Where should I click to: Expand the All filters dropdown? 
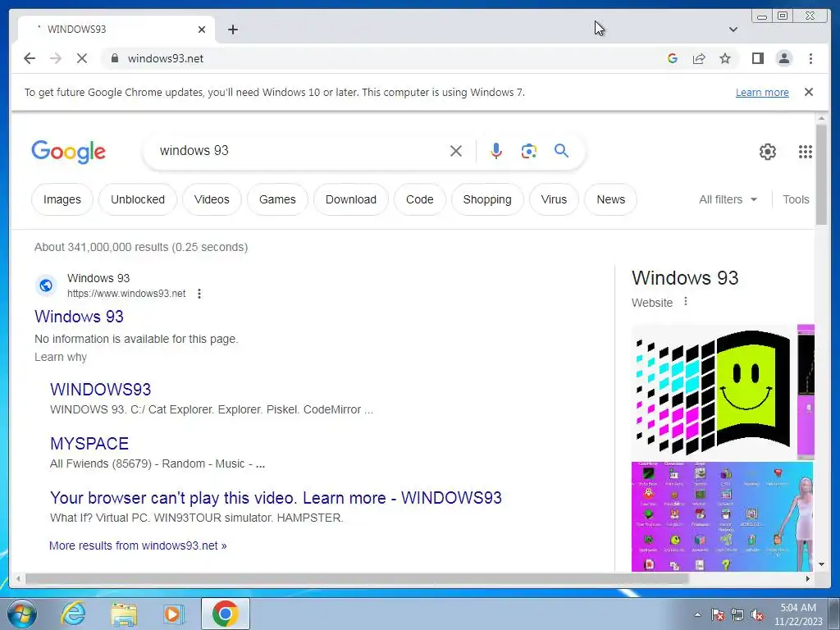[728, 199]
